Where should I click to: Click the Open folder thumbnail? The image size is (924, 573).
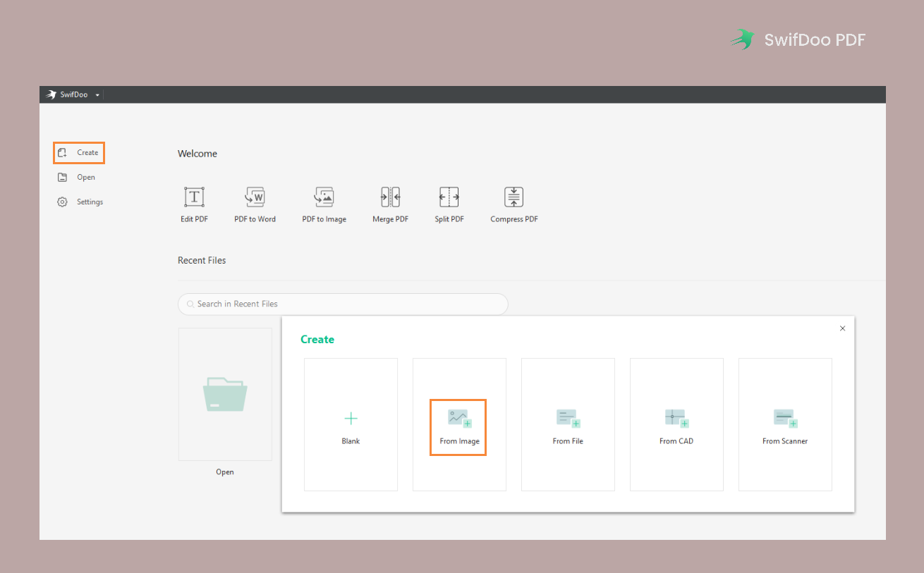pos(225,394)
